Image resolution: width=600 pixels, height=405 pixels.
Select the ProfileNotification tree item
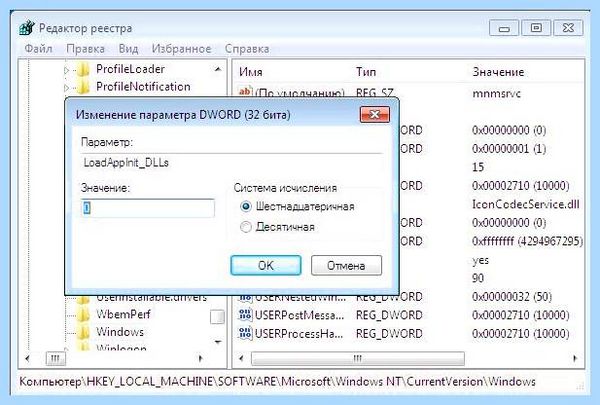[143, 87]
